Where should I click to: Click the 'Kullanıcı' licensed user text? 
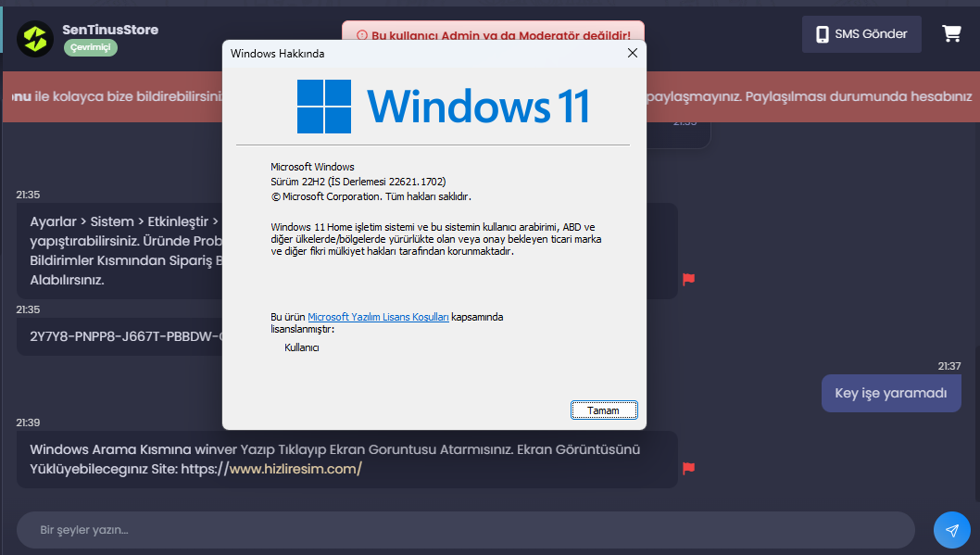coord(302,347)
